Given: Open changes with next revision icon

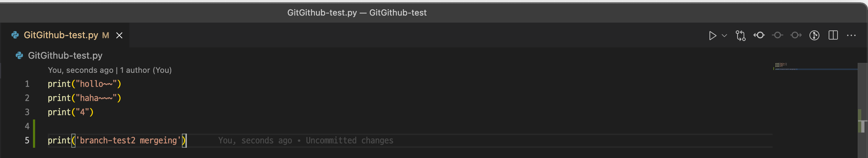Looking at the screenshot, I should click(796, 35).
